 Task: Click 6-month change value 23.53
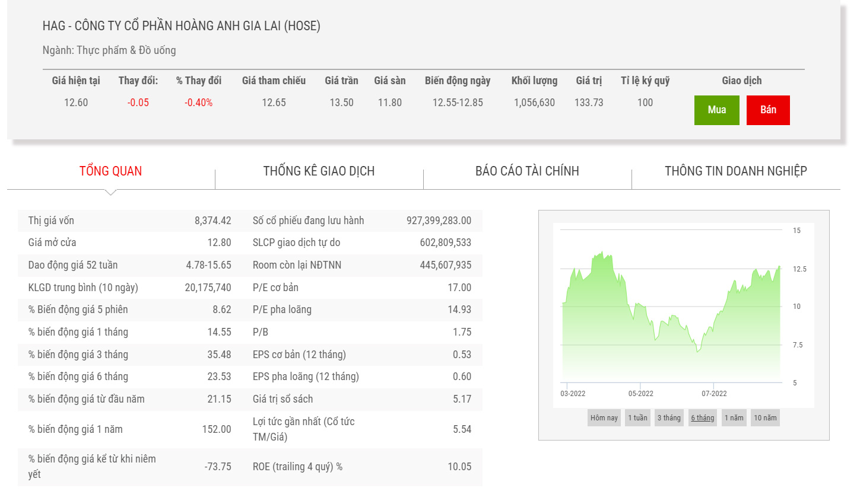(x=219, y=377)
